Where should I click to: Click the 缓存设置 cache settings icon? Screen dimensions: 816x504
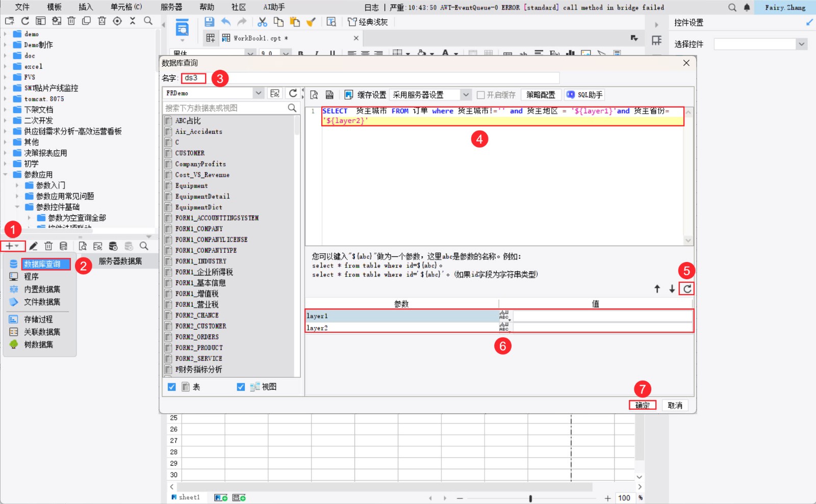(349, 95)
